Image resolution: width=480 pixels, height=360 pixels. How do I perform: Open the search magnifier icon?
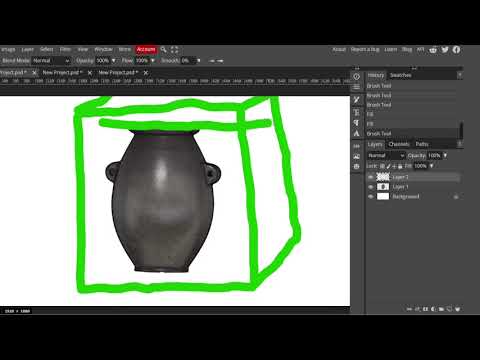click(163, 50)
